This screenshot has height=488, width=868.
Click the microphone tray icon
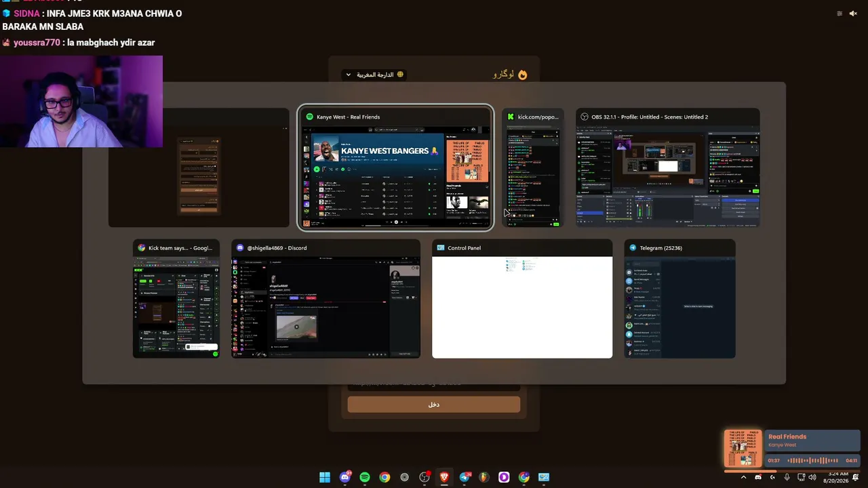(x=787, y=477)
